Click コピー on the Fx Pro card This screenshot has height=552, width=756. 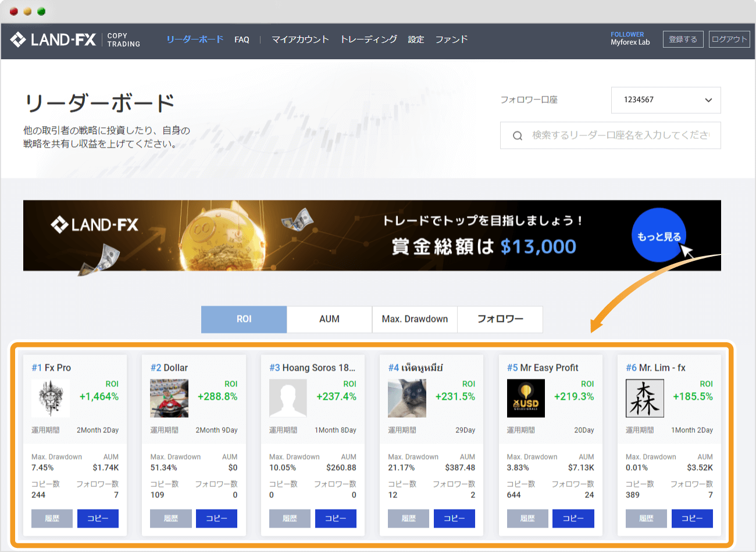[x=98, y=518]
